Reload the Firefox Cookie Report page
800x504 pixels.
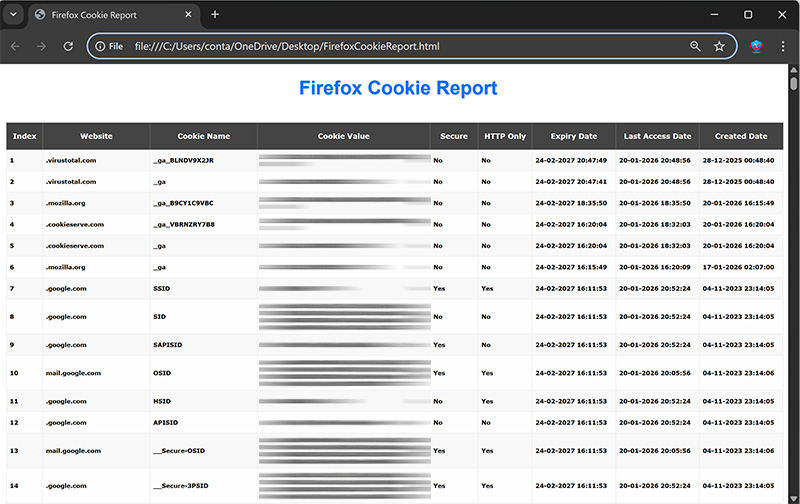point(68,46)
